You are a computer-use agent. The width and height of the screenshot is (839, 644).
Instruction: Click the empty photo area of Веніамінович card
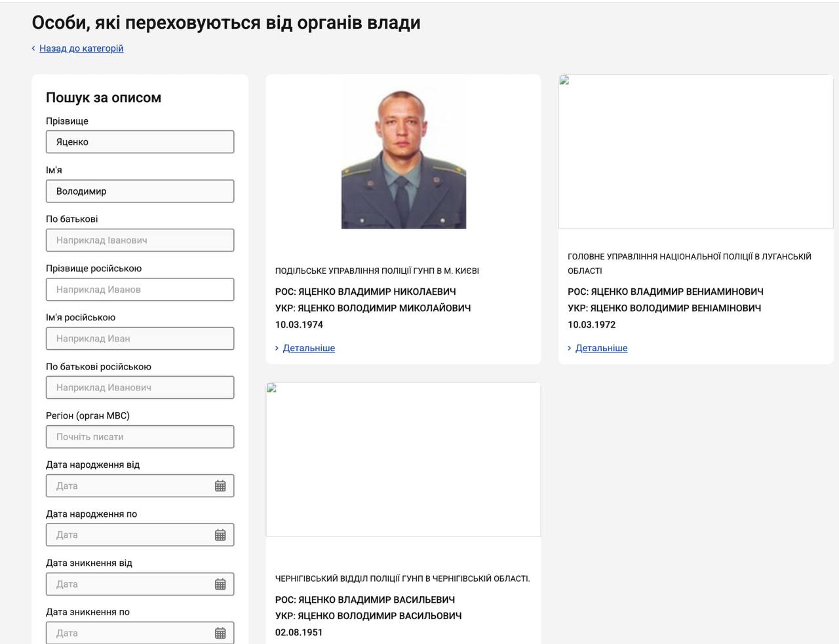(x=695, y=152)
